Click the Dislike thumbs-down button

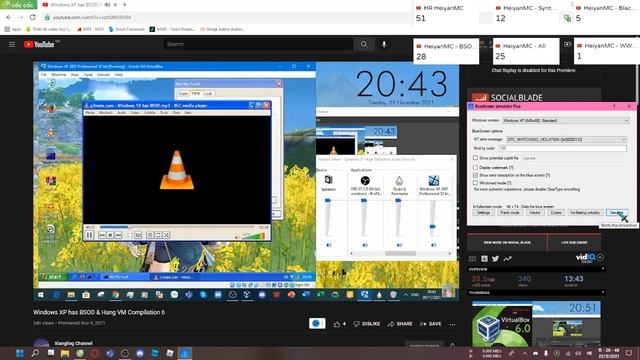point(367,324)
